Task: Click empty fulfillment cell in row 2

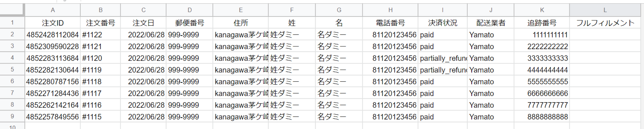Action: click(x=605, y=35)
